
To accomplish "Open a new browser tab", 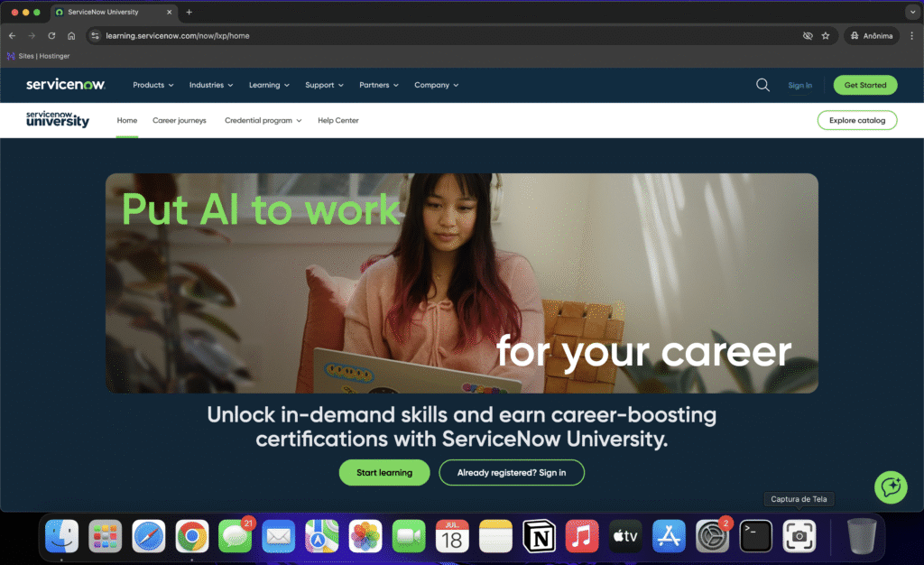I will pyautogui.click(x=189, y=12).
